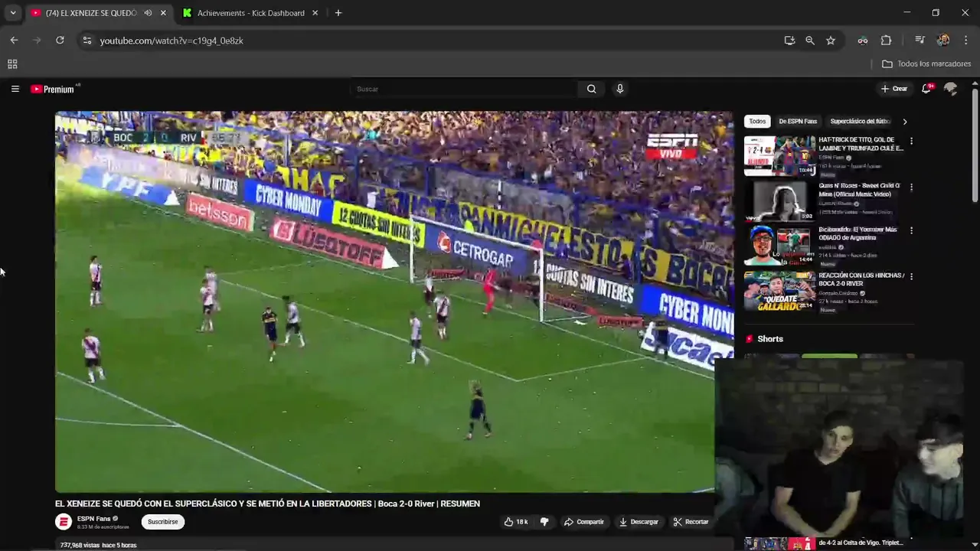Open the ESPN Fans channel avatar
Screen dimensions: 980x551
point(64,522)
